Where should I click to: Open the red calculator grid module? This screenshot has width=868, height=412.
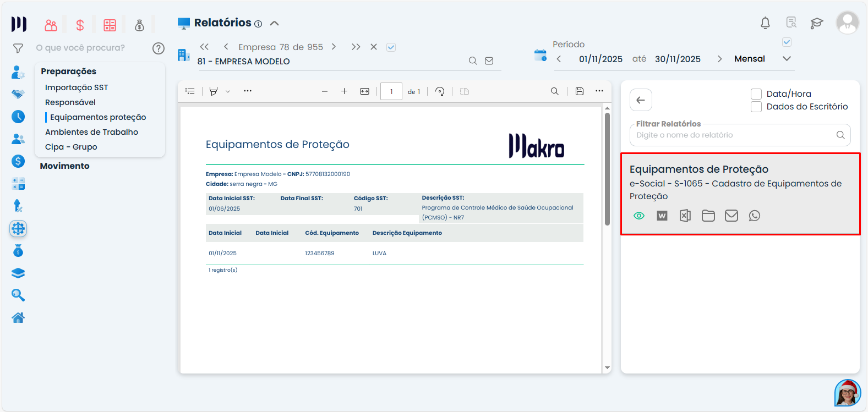click(110, 25)
